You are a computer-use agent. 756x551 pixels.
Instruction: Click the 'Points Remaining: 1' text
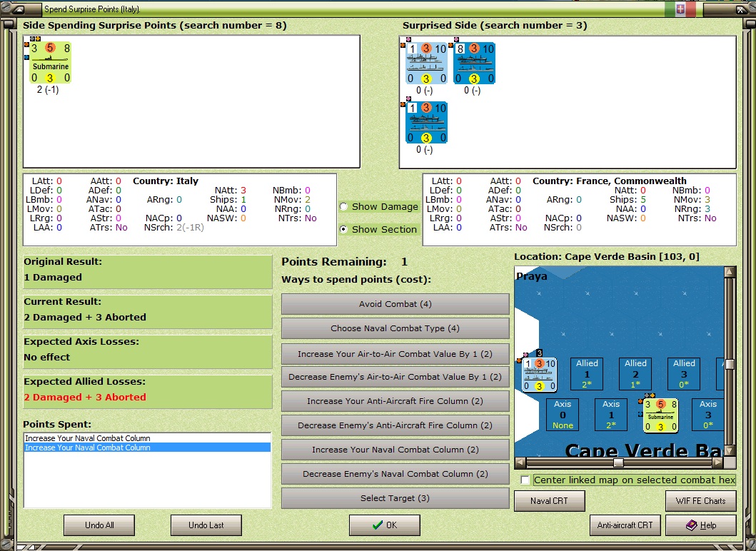345,262
